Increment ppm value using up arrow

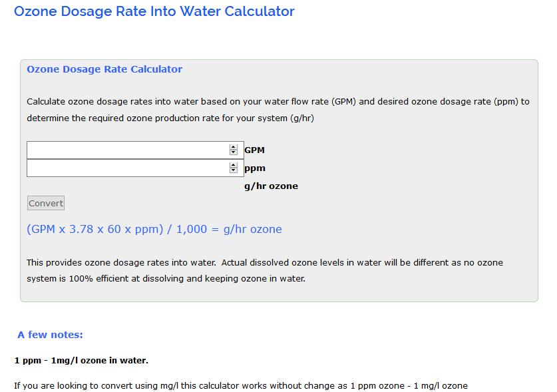pyautogui.click(x=233, y=165)
